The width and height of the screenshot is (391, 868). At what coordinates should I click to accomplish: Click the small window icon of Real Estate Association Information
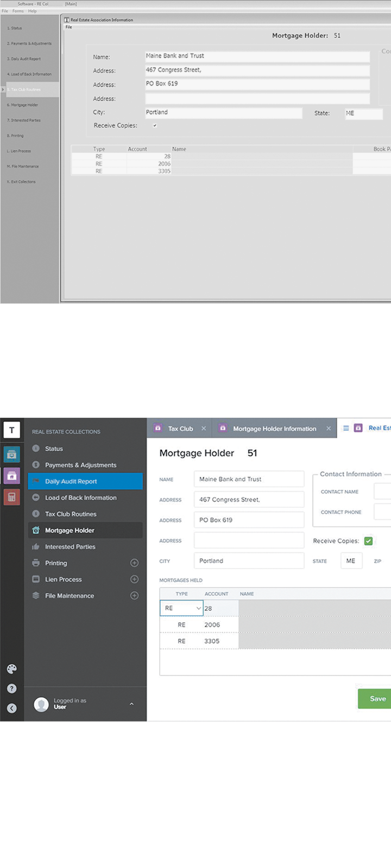pos(67,20)
